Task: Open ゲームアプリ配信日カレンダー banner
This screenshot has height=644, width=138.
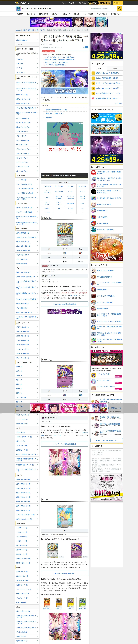Action: coord(107,358)
